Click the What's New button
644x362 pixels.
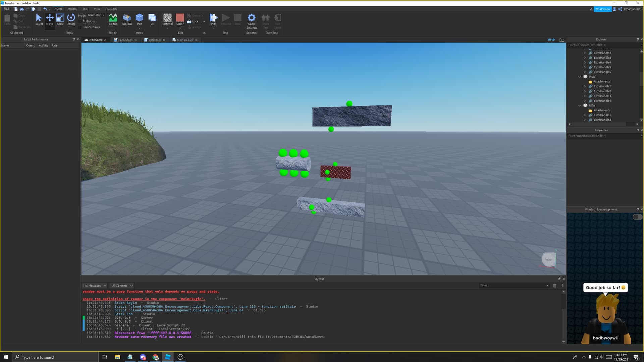[x=603, y=9]
